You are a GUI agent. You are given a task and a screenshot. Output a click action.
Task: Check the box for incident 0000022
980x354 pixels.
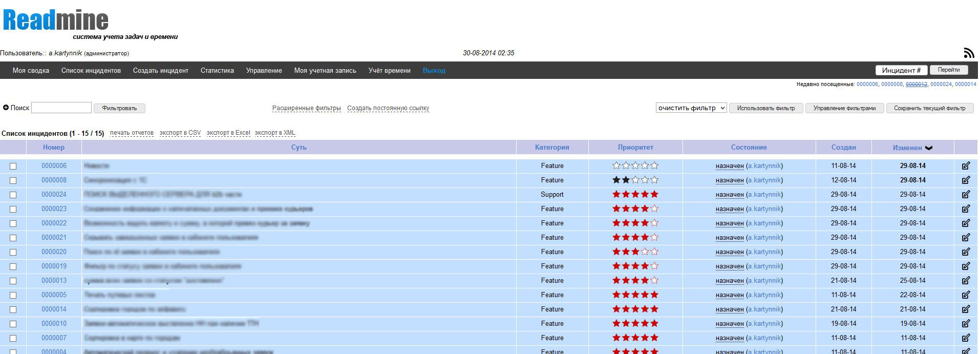pos(13,224)
